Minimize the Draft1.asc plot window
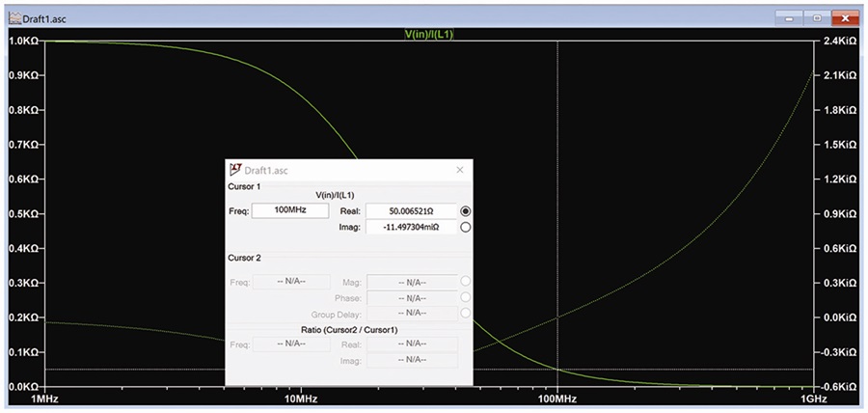 point(787,18)
